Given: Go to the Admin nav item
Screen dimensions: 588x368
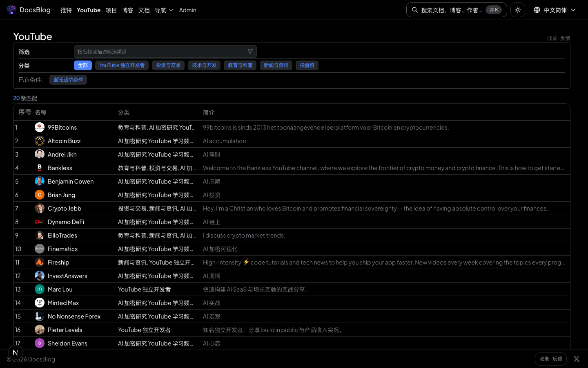Looking at the screenshot, I should click(187, 10).
